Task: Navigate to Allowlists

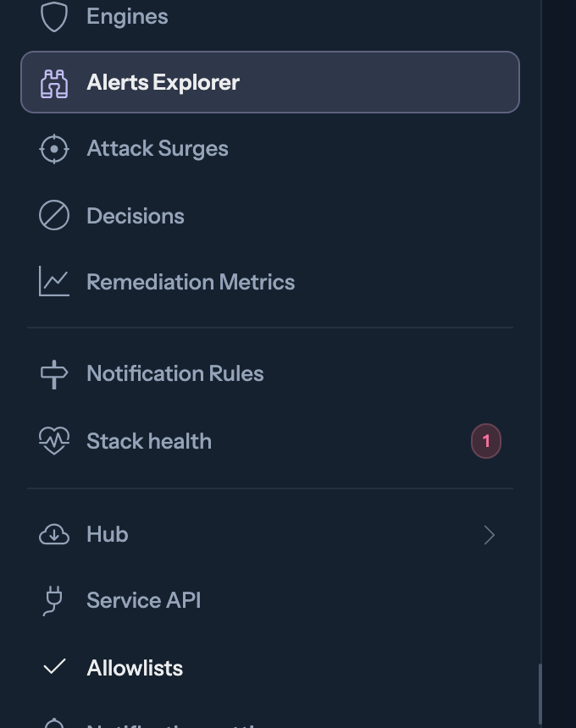Action: tap(135, 668)
